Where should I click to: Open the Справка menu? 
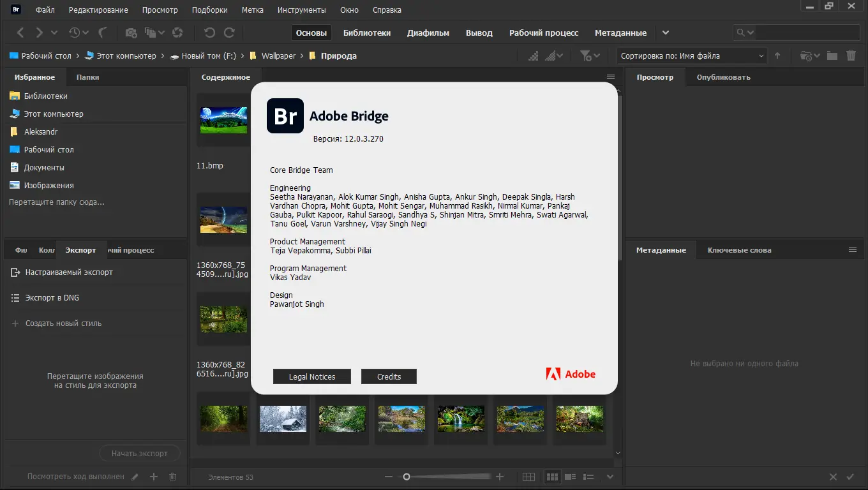point(387,10)
